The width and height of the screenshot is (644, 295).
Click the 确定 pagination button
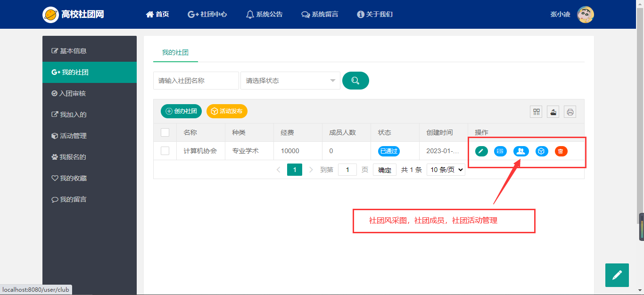tap(385, 170)
